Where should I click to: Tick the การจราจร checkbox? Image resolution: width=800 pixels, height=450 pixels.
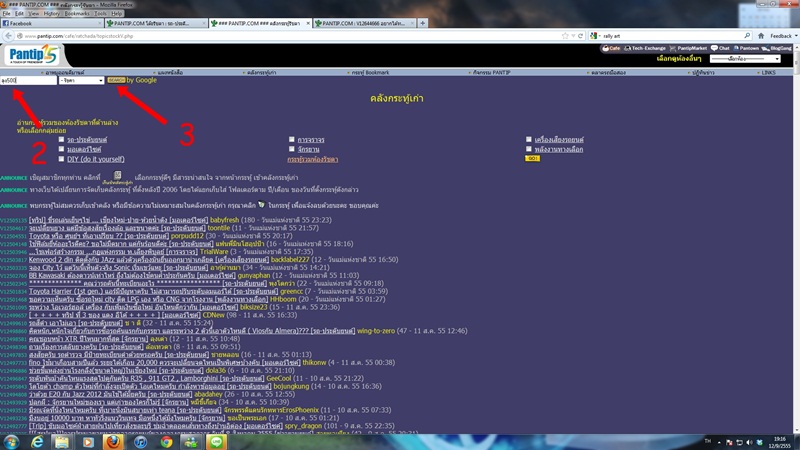point(291,139)
